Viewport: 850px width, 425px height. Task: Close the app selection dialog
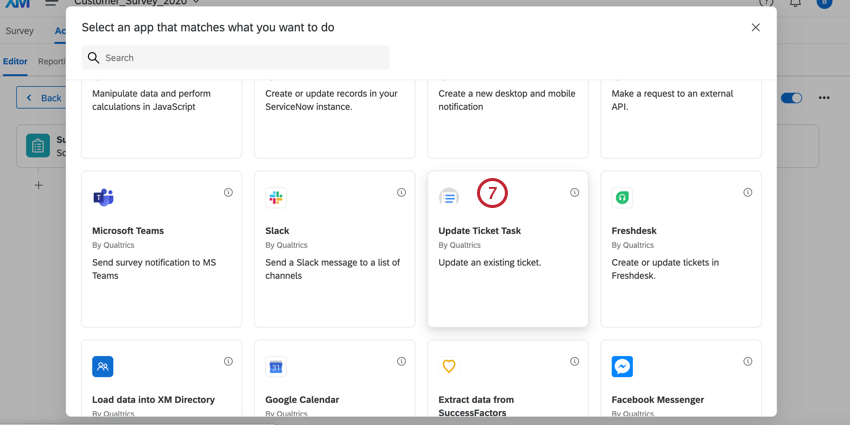756,27
